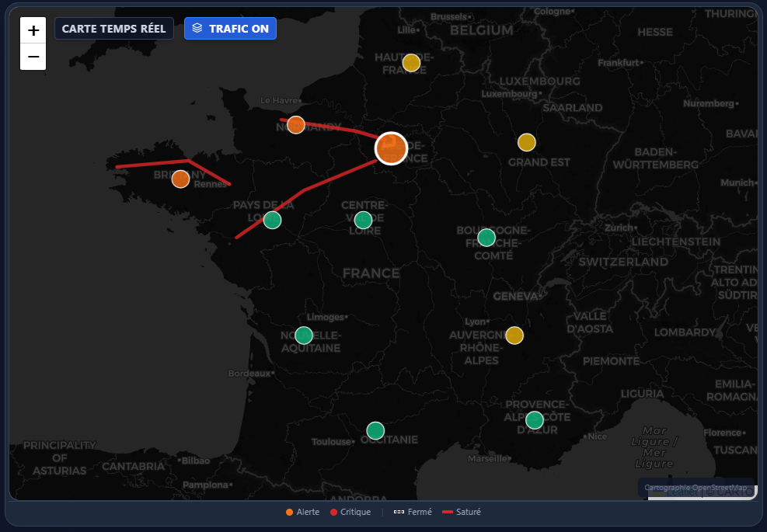Open the Cartographie OpenStreetMap attribution link
767x532 pixels.
click(x=696, y=488)
